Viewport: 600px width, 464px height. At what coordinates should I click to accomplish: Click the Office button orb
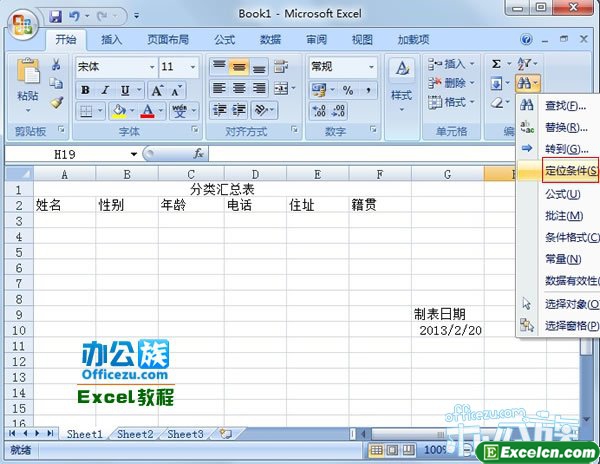(23, 24)
